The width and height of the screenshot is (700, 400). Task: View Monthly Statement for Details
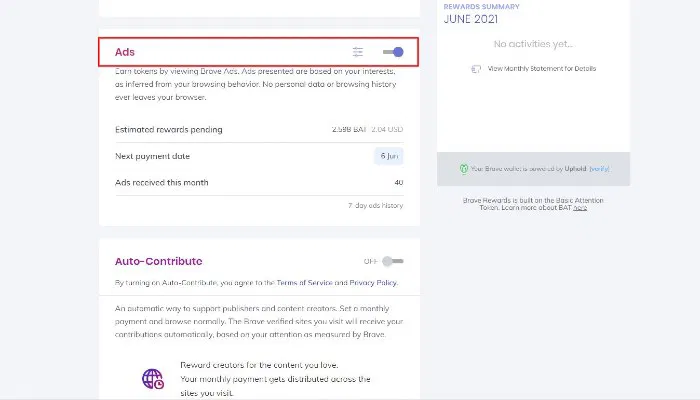(x=541, y=69)
